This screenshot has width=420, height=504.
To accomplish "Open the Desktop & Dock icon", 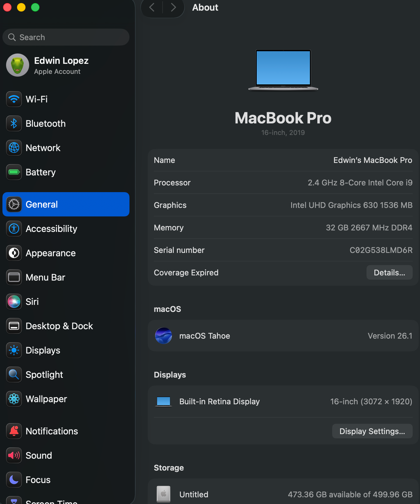I will coord(14,326).
